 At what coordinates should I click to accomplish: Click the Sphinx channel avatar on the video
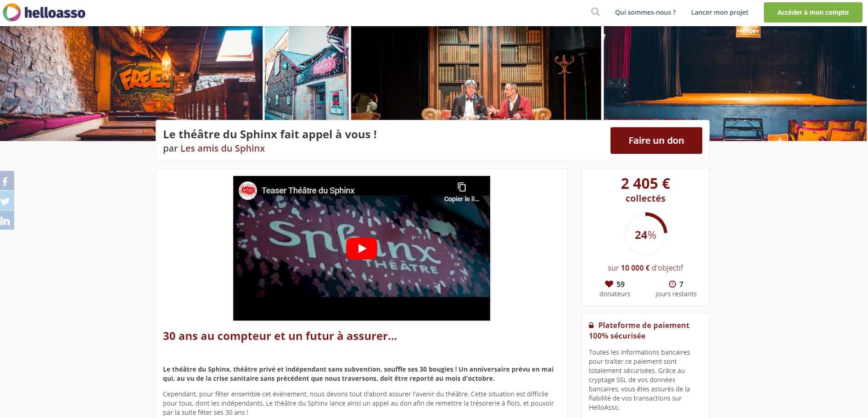(x=248, y=190)
